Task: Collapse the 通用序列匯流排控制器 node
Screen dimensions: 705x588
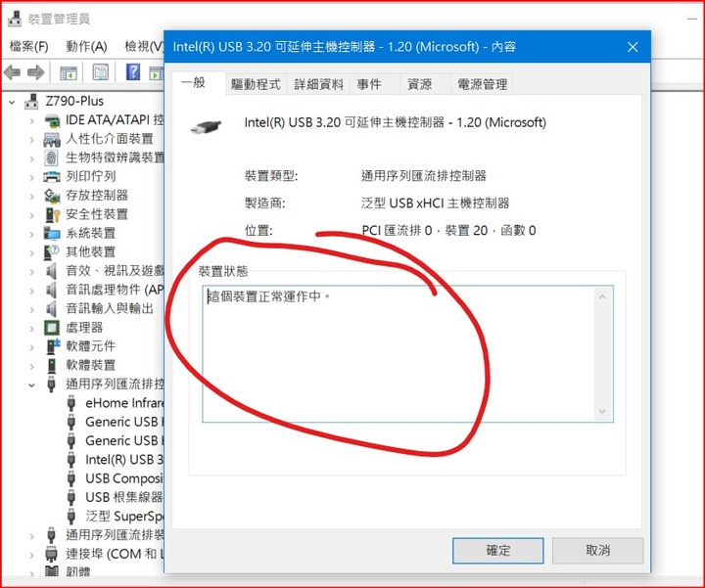Action: click(31, 384)
